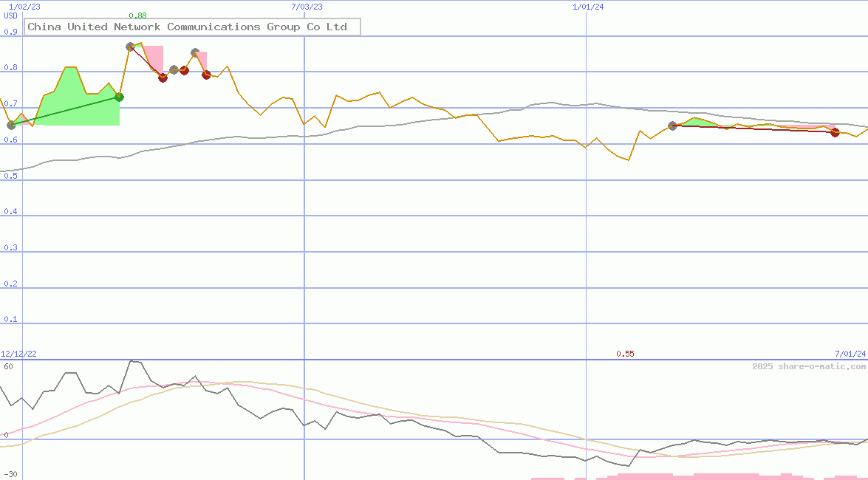This screenshot has width=868, height=480.
Task: Select the USD currency label on the axis
Action: [10, 16]
